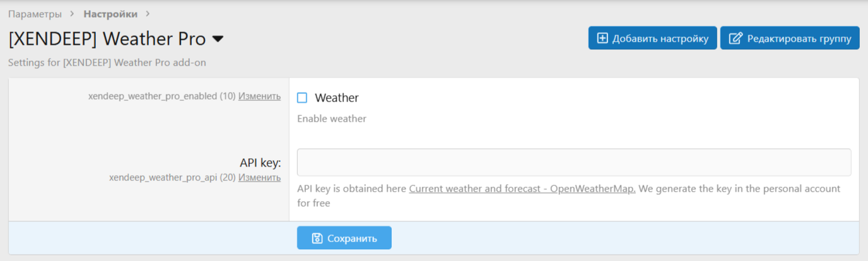Image resolution: width=868 pixels, height=261 pixels.
Task: Click the "API key:" field label
Action: click(x=260, y=163)
